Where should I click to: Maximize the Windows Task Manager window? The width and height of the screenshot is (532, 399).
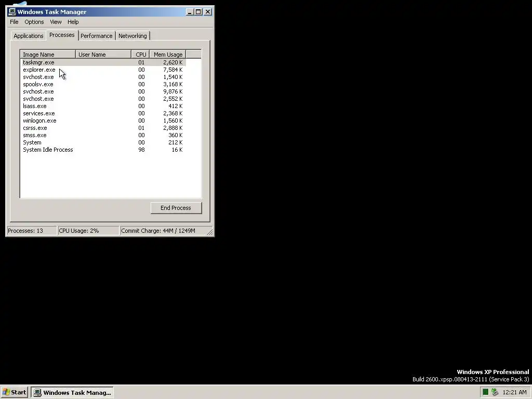click(x=198, y=12)
